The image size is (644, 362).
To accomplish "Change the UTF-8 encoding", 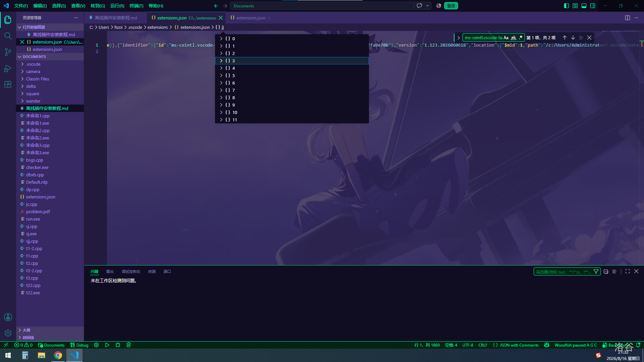I will tap(468, 345).
